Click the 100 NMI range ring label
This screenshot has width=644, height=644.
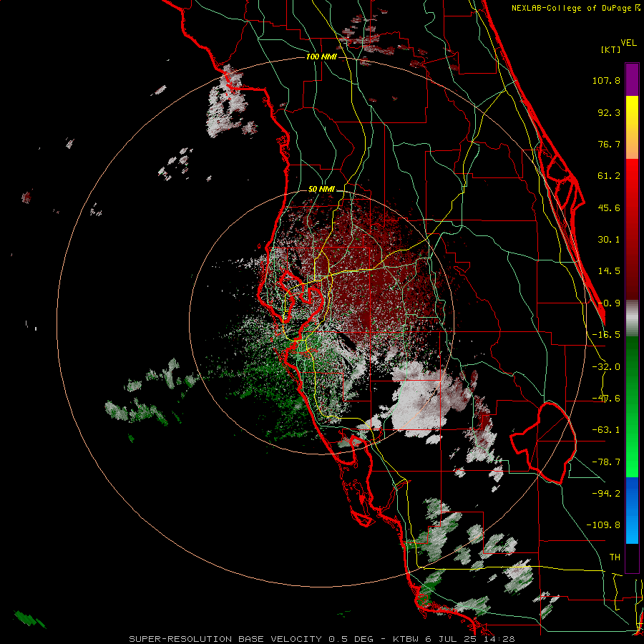click(x=321, y=57)
